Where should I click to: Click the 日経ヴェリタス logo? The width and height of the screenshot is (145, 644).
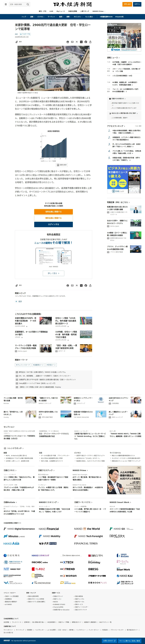(x=117, y=536)
